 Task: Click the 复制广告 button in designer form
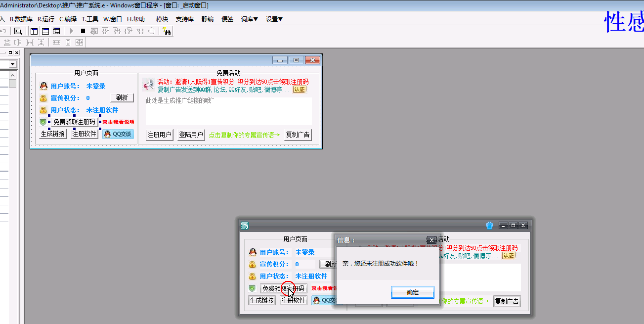tap(298, 135)
